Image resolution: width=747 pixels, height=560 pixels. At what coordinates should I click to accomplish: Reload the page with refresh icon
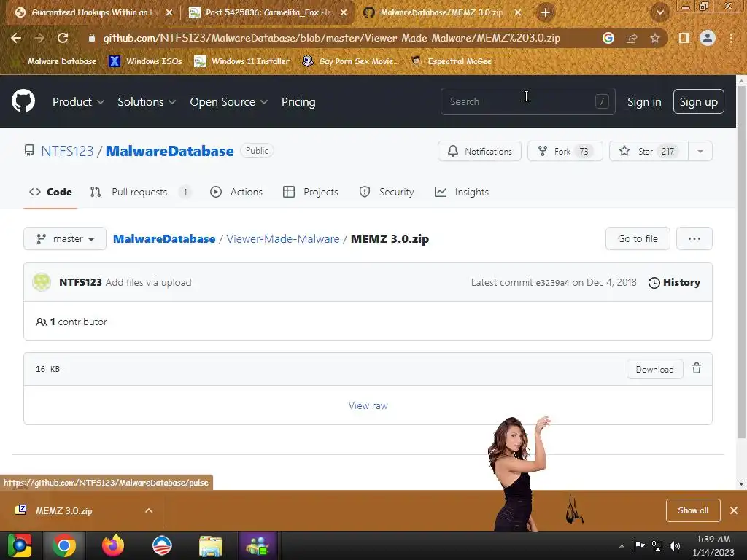click(x=63, y=38)
